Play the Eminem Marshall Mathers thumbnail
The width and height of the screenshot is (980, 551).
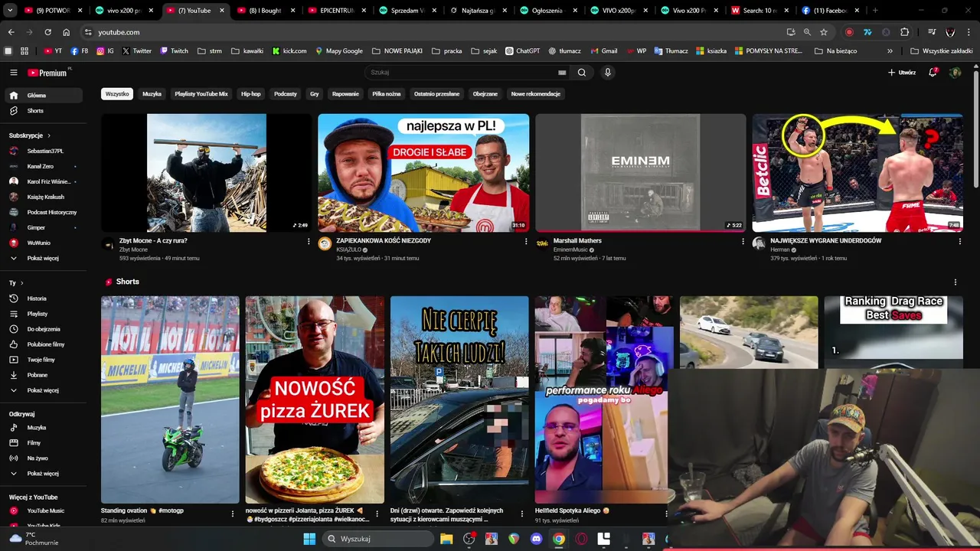point(640,173)
